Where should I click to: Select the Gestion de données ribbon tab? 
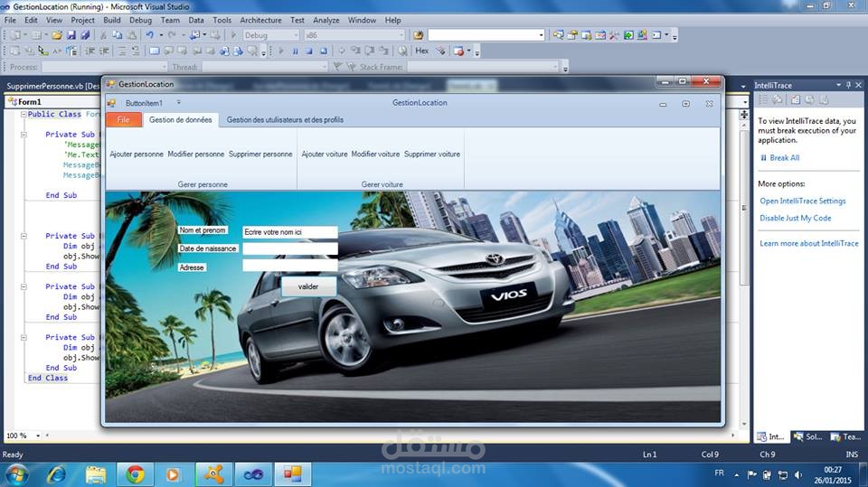point(181,119)
